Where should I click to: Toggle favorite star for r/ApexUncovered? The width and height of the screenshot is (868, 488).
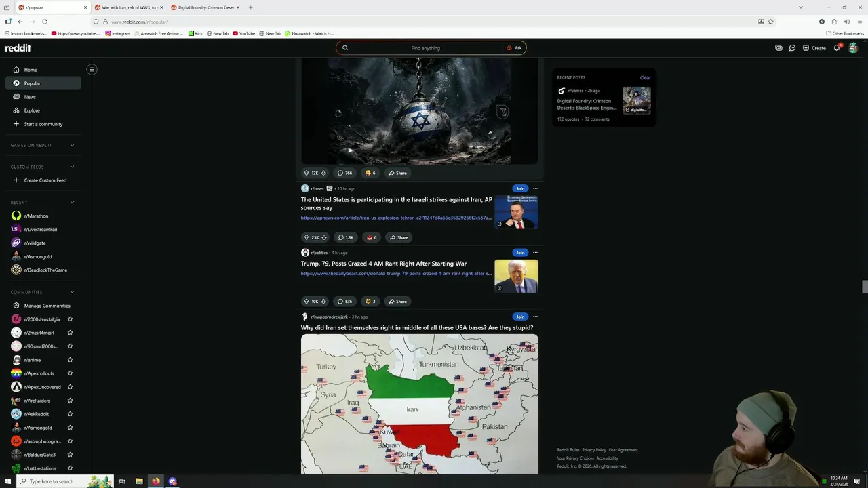70,387
